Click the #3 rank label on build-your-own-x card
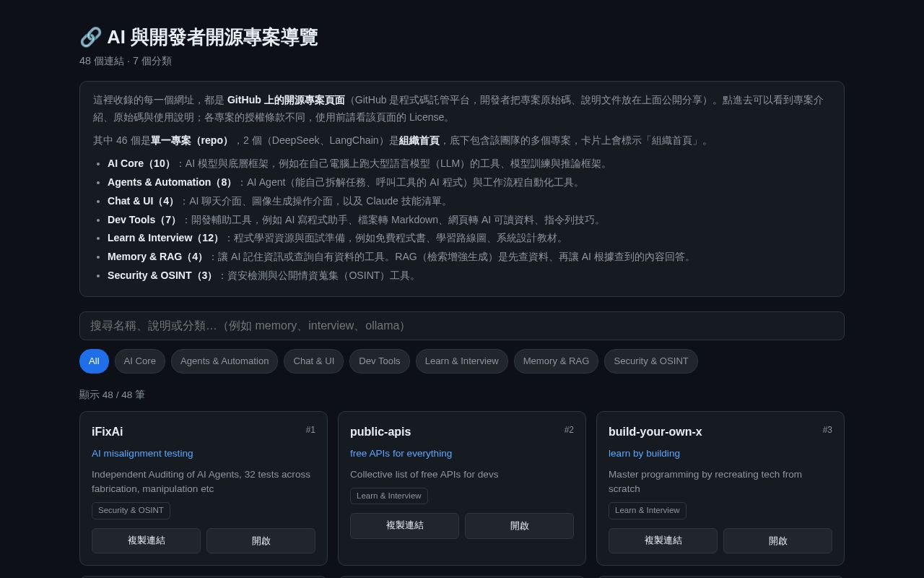 point(827,430)
